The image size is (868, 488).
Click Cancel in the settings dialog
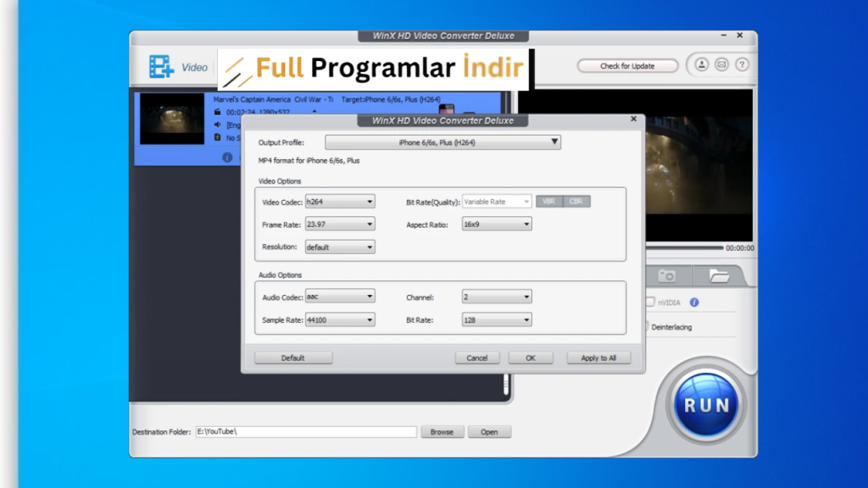(x=476, y=358)
